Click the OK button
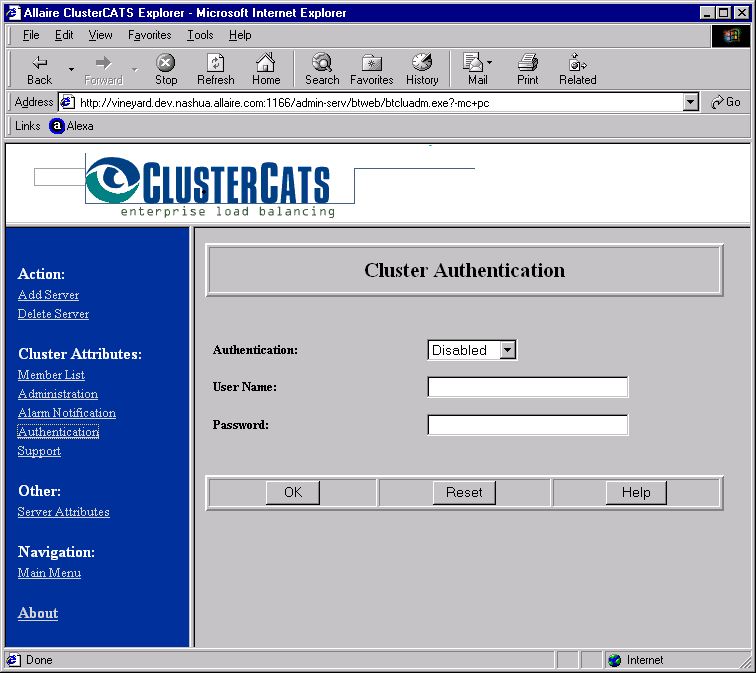The image size is (756, 673). click(x=293, y=492)
